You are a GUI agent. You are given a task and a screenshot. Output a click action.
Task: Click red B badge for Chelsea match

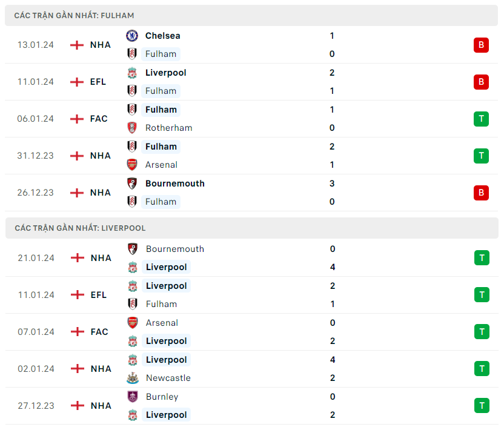(481, 45)
